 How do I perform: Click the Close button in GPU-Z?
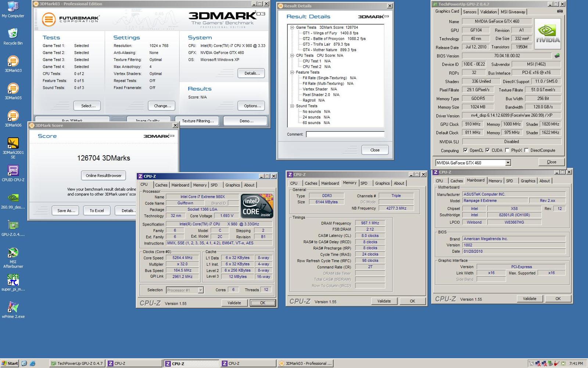[551, 162]
